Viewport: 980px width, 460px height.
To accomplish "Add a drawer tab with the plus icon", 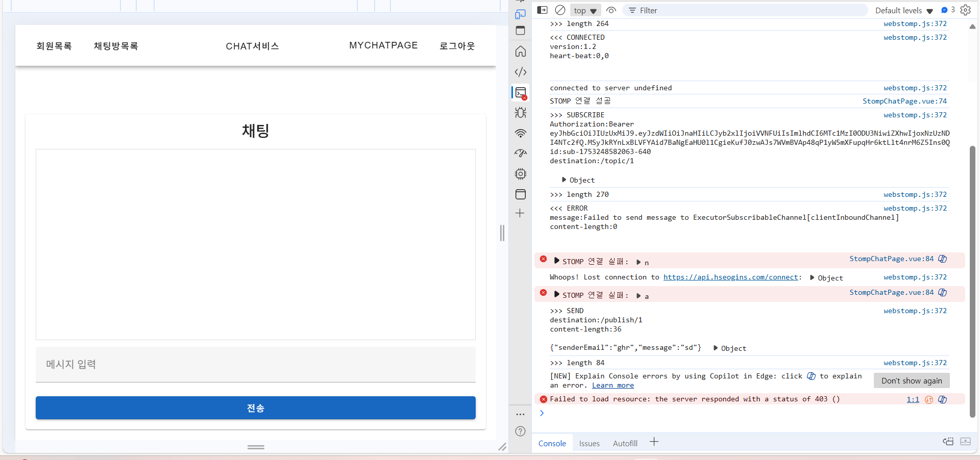I will coord(654,442).
